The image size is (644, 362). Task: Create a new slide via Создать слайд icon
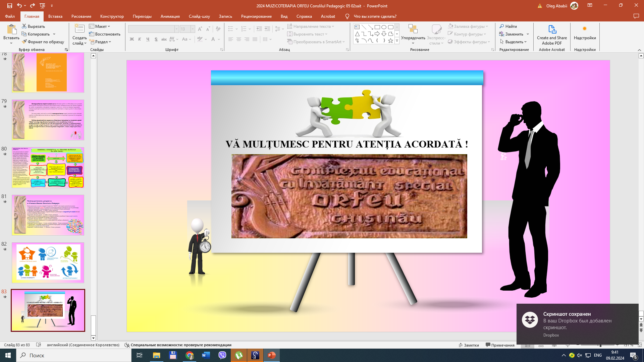(79, 29)
